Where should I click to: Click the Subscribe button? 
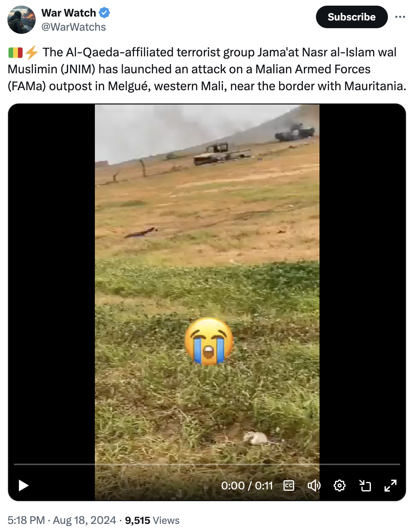click(x=352, y=17)
